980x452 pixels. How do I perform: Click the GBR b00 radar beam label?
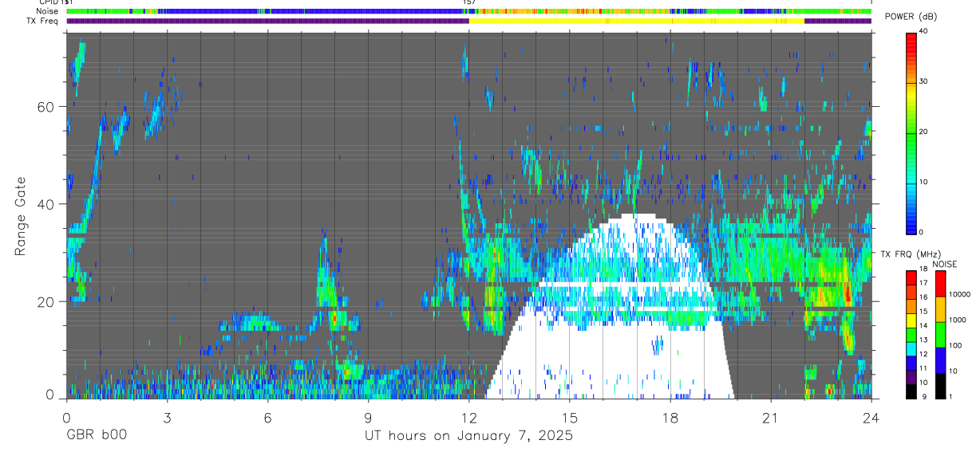96,436
